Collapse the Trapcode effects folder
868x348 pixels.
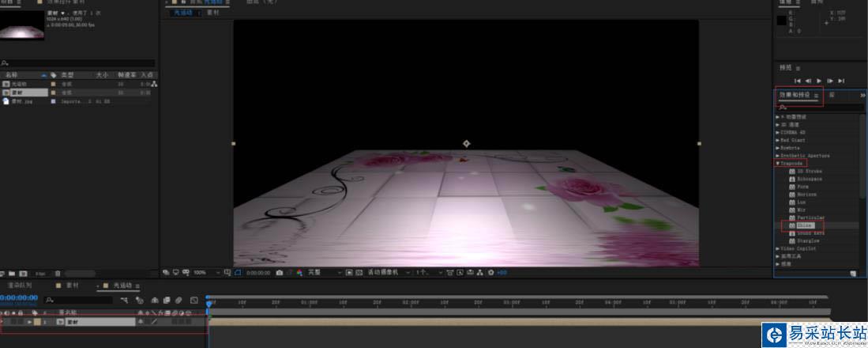[x=778, y=164]
